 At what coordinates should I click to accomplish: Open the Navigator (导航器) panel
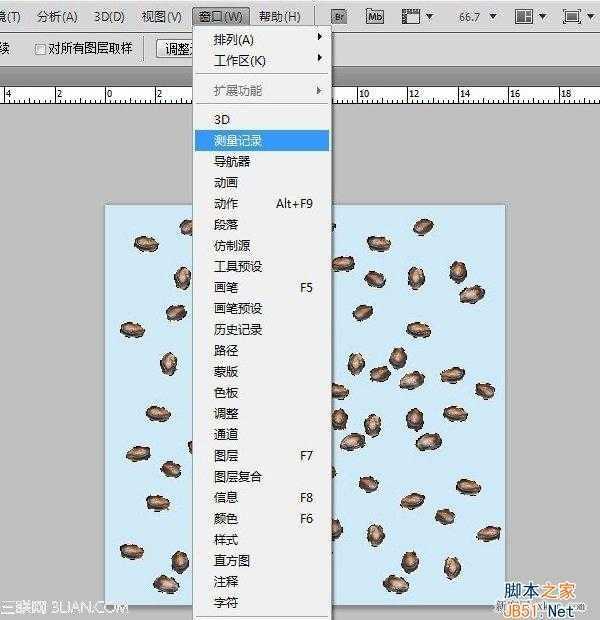click(232, 161)
